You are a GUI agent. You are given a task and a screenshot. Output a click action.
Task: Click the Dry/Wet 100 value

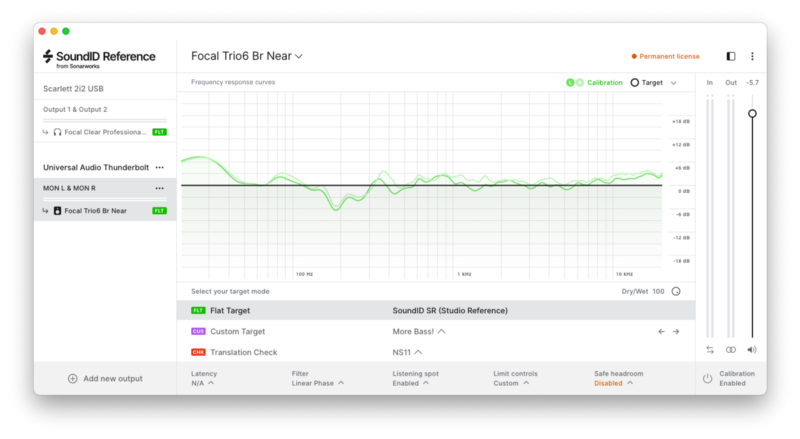coord(658,291)
